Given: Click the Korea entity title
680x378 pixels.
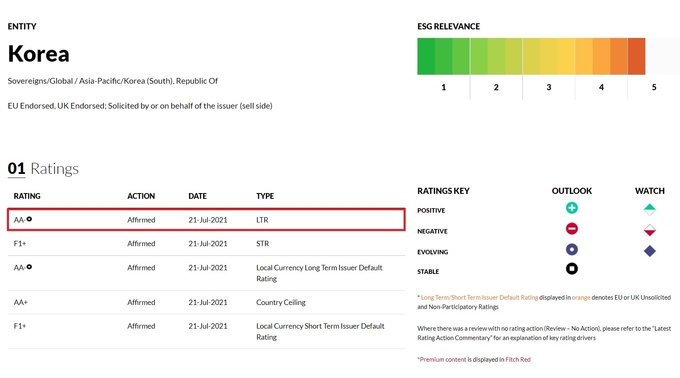Looking at the screenshot, I should click(39, 54).
